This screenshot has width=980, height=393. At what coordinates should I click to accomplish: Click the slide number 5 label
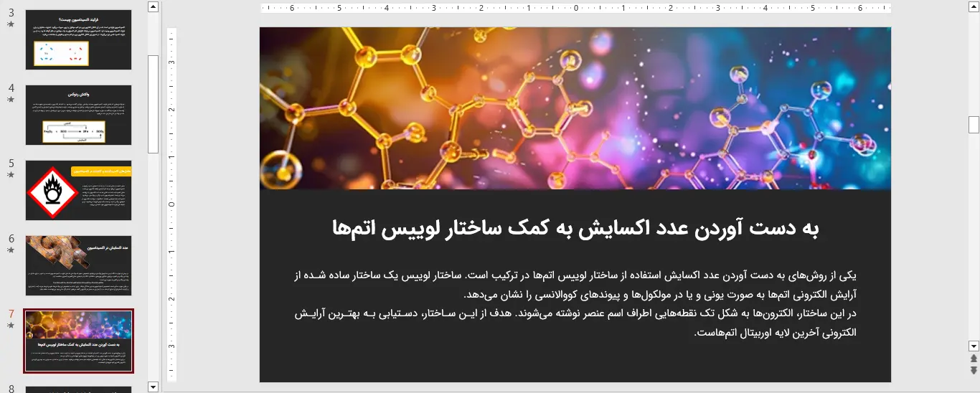click(11, 163)
